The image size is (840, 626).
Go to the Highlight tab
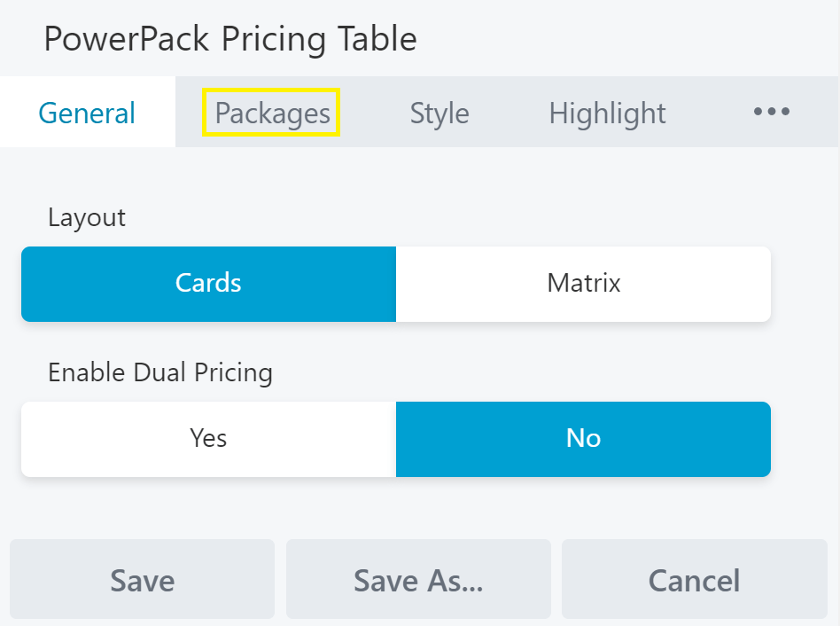tap(607, 113)
